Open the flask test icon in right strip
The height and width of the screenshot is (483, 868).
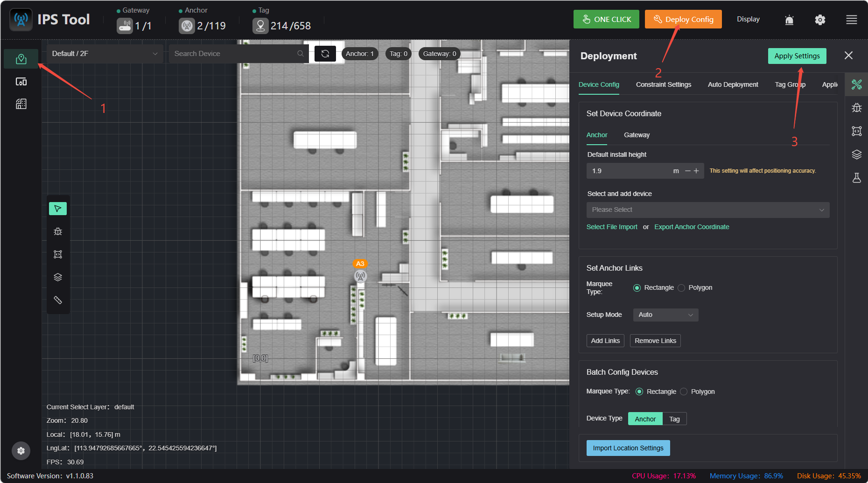[x=856, y=178]
